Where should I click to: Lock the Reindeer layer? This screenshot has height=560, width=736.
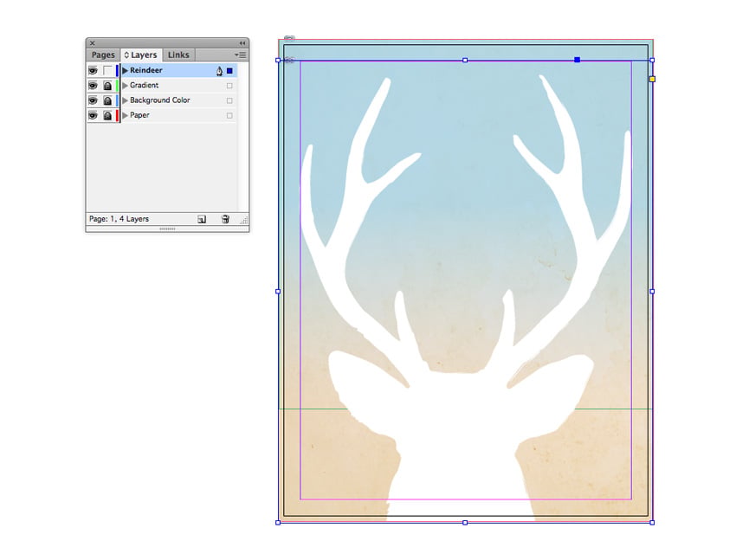click(x=107, y=70)
